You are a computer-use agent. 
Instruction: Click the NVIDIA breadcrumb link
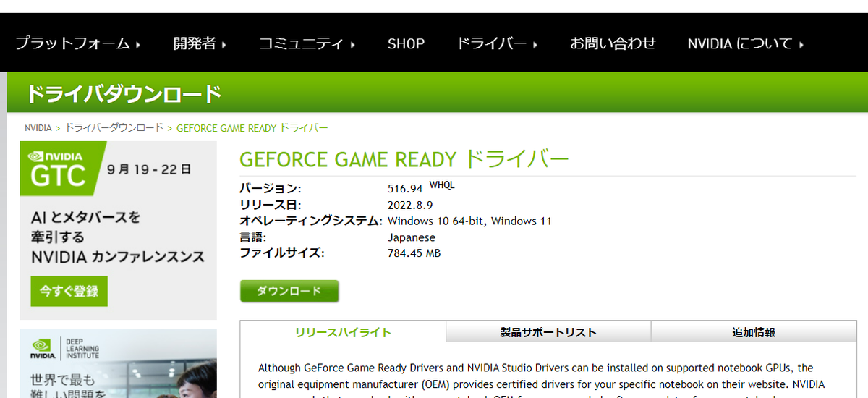(x=38, y=128)
